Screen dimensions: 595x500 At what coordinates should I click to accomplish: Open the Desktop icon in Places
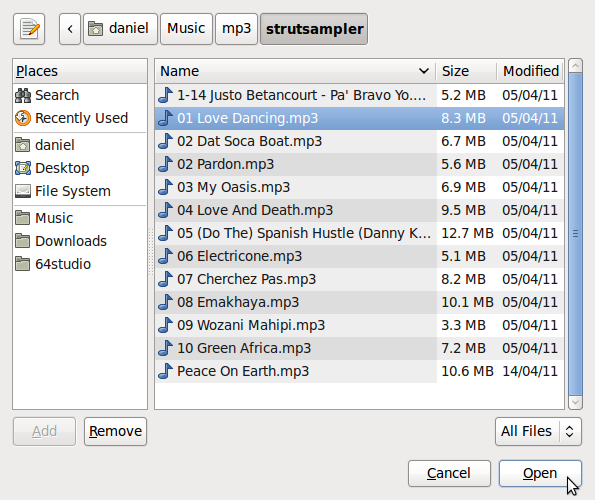click(23, 168)
